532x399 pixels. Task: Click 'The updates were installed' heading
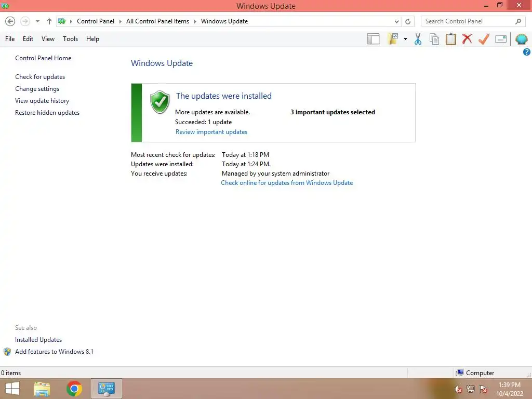pyautogui.click(x=223, y=96)
